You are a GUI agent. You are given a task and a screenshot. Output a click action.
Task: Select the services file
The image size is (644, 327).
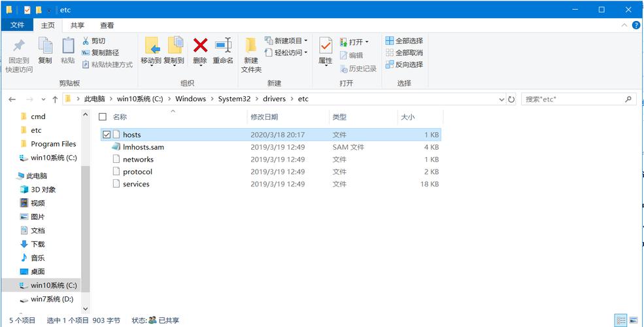tap(271, 184)
